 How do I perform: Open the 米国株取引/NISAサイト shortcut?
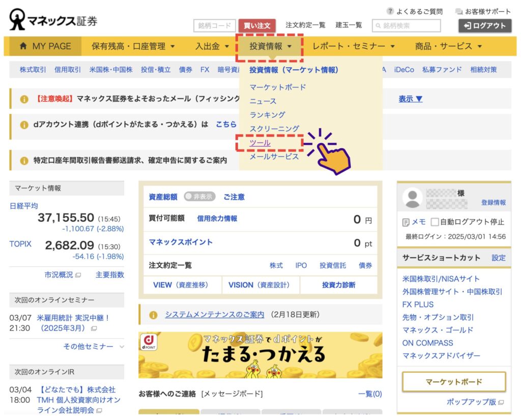point(441,278)
